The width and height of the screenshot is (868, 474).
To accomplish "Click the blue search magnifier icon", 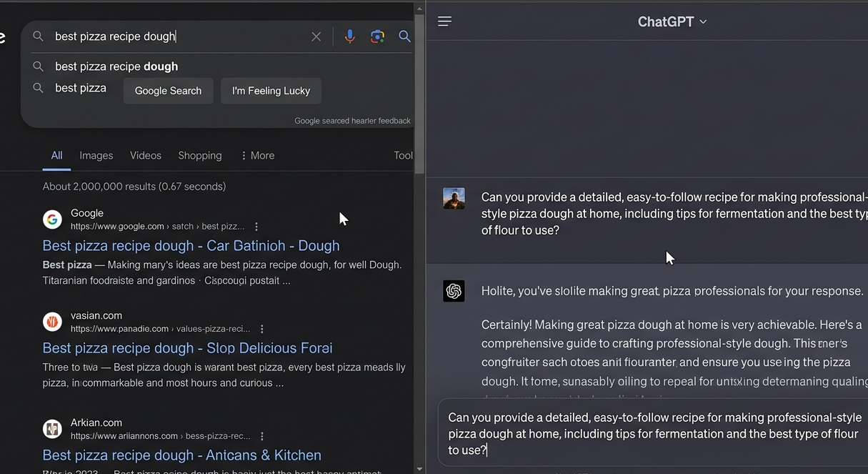I will 404,36.
